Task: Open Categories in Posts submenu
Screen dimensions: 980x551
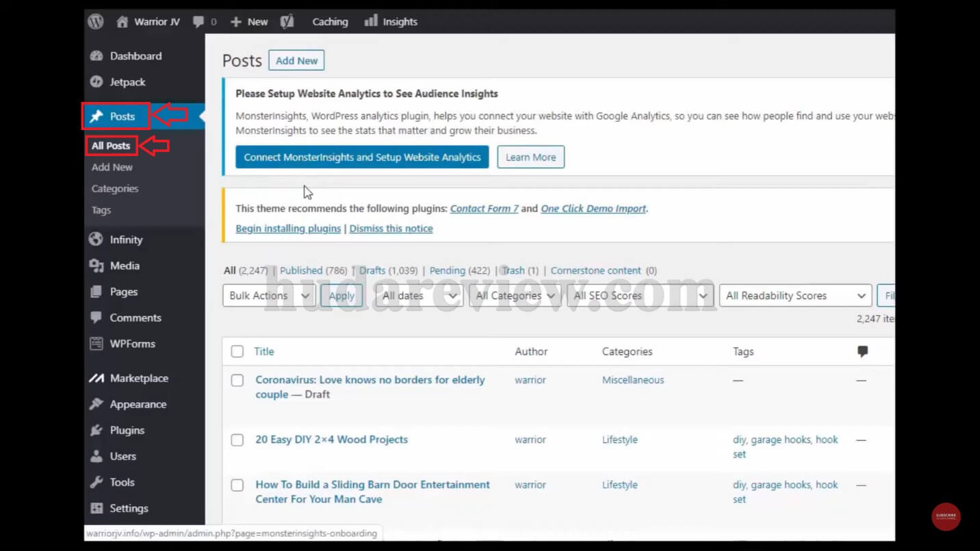Action: tap(115, 189)
